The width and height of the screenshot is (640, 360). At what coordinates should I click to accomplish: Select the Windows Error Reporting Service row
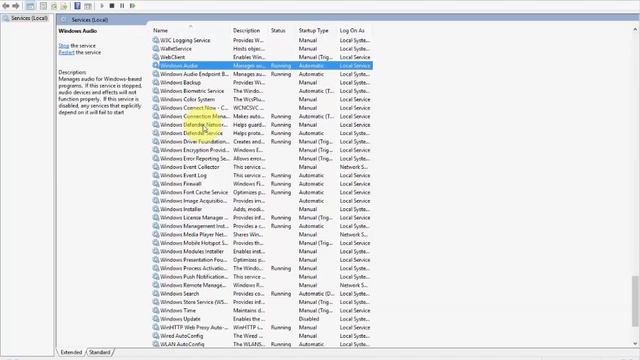[x=262, y=158]
